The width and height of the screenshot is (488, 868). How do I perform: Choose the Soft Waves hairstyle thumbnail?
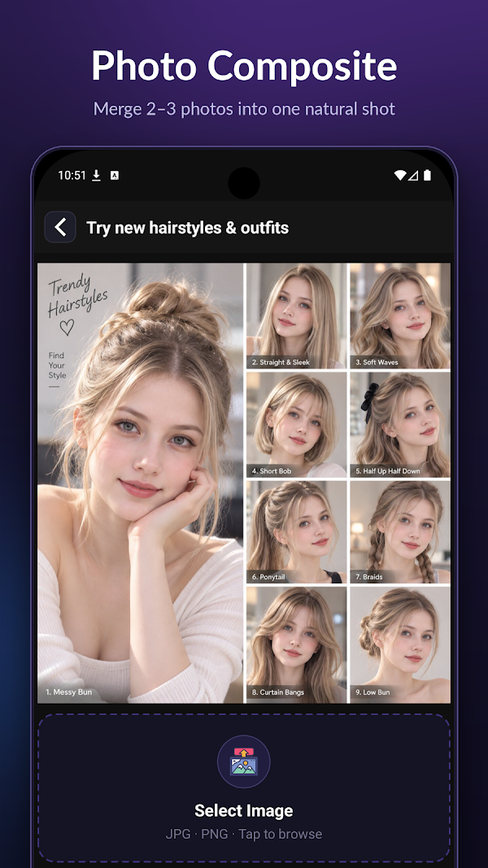point(400,316)
